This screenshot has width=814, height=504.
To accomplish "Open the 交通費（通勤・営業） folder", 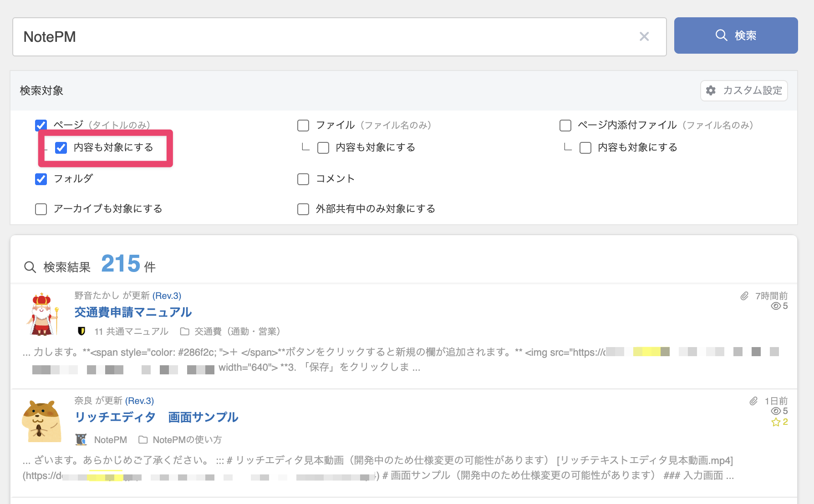I will click(x=237, y=331).
